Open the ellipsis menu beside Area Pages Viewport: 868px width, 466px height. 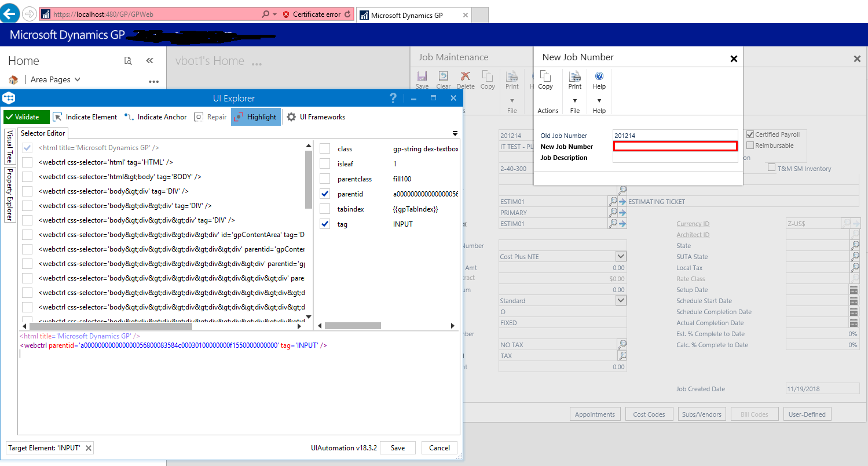click(x=153, y=82)
